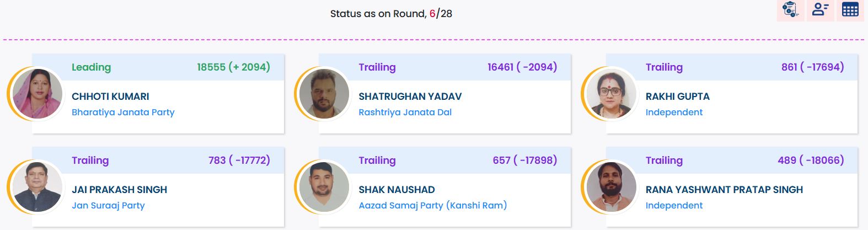The width and height of the screenshot is (868, 230).
Task: Click the Status as on Round 6/28 text
Action: pyautogui.click(x=391, y=14)
